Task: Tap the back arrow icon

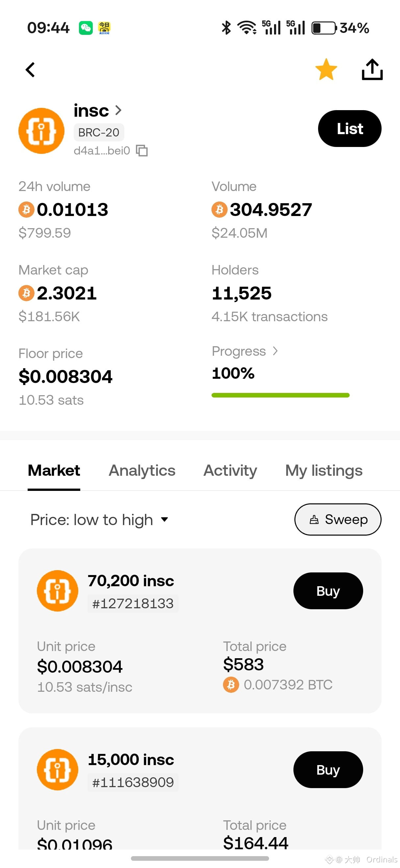Action: (30, 70)
